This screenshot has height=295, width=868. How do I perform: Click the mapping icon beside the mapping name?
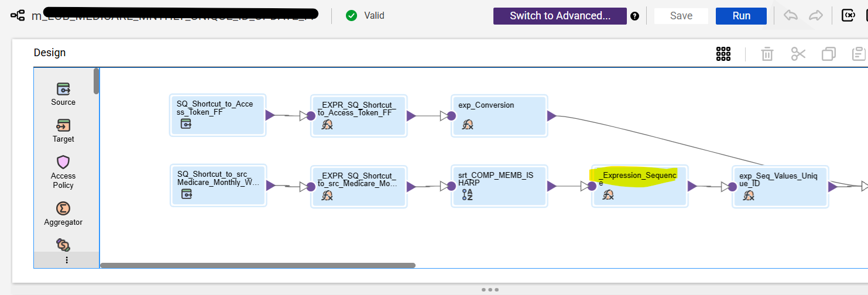(x=17, y=16)
